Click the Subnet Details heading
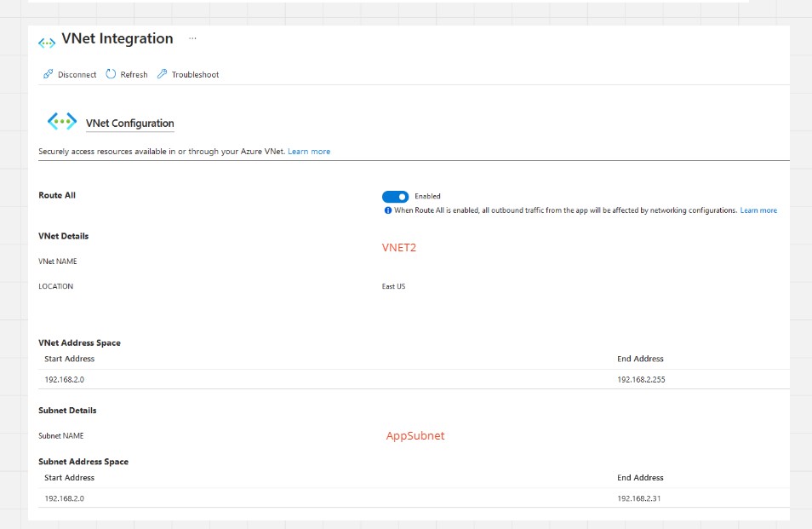The height and width of the screenshot is (529, 812). pos(67,411)
